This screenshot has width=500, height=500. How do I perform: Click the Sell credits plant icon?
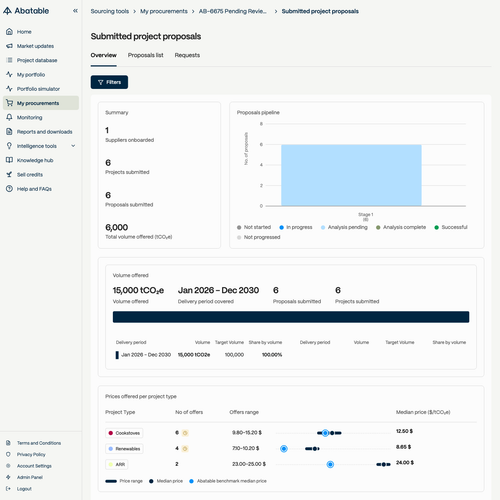[9, 175]
